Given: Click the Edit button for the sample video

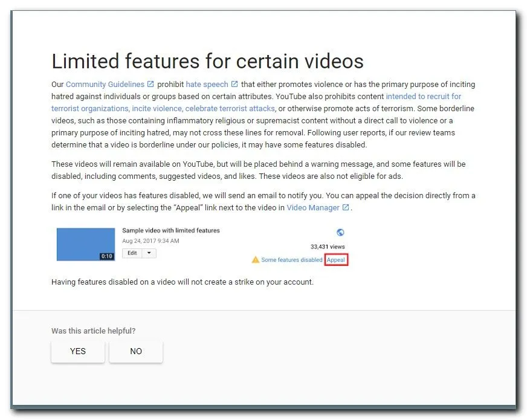Looking at the screenshot, I should pos(132,253).
